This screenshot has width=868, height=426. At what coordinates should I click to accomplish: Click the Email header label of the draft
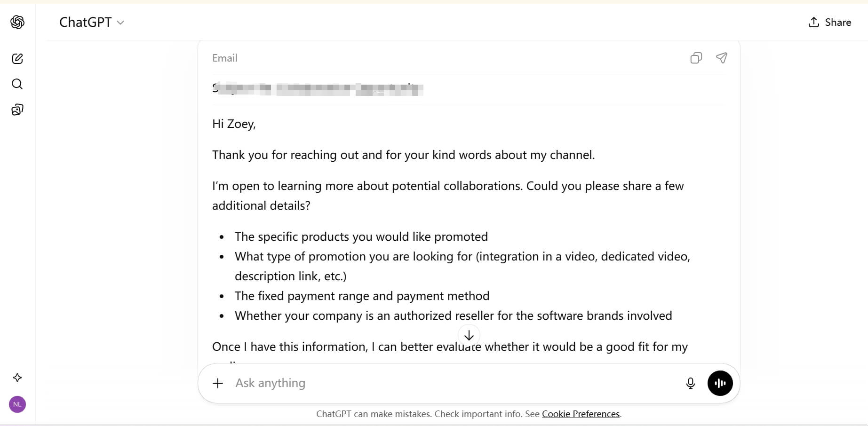pos(225,58)
